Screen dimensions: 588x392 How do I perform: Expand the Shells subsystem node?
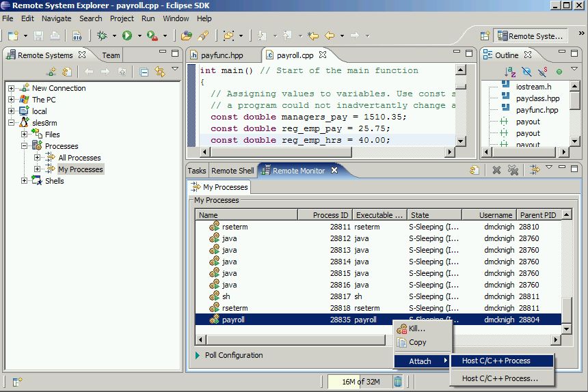click(x=25, y=181)
